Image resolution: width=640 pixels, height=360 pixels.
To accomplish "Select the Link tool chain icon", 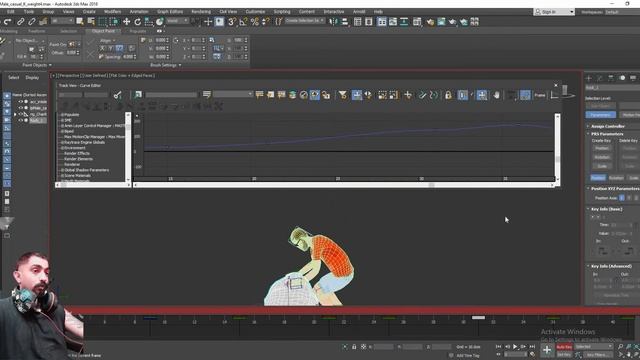I will pyautogui.click(x=20, y=22).
